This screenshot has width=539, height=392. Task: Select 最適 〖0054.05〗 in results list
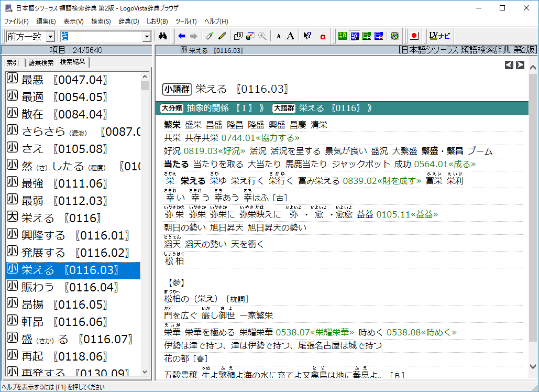[x=73, y=96]
